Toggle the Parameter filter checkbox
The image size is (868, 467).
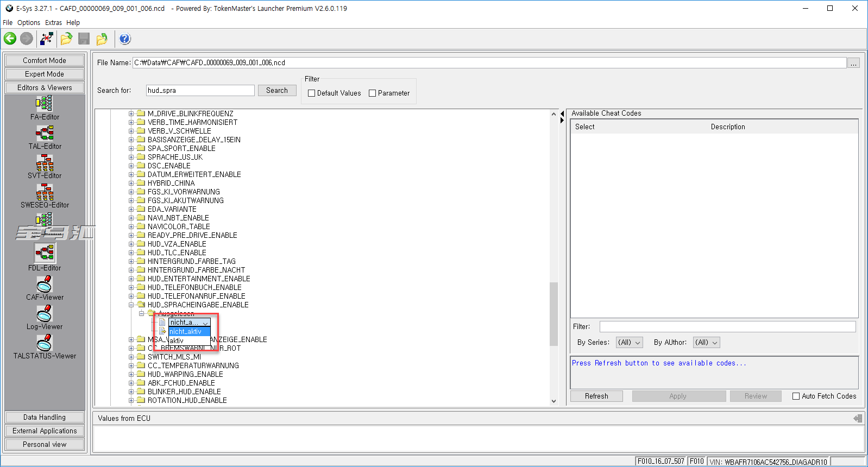click(373, 93)
